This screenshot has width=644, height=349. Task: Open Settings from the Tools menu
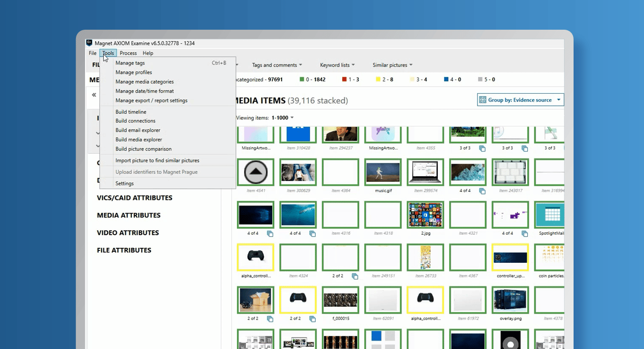(124, 183)
